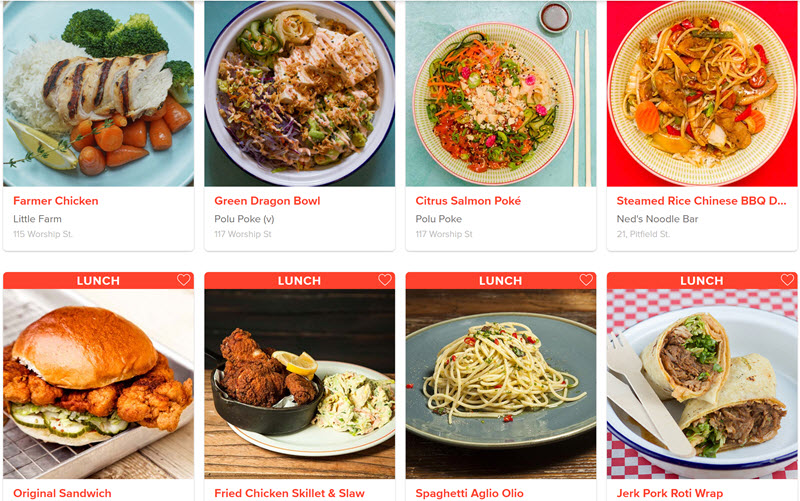The height and width of the screenshot is (501, 800).
Task: Open Jerk Pork Roti Wrap title
Action: coord(669,493)
